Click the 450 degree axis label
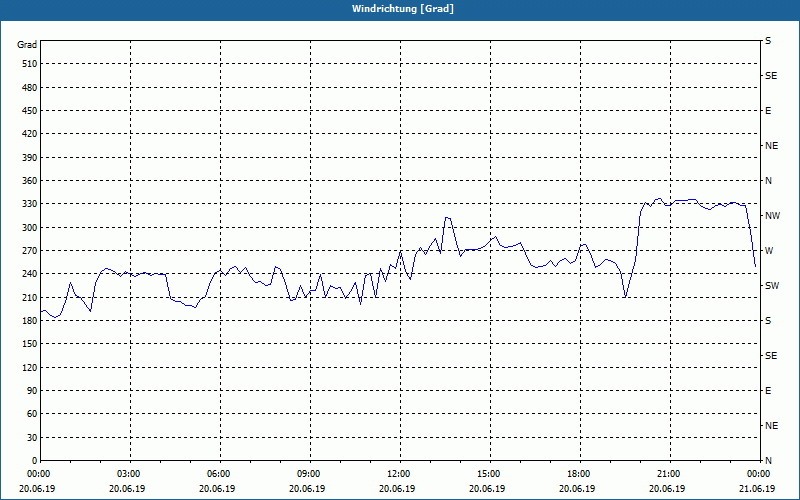This screenshot has height=500, width=800. [30, 111]
